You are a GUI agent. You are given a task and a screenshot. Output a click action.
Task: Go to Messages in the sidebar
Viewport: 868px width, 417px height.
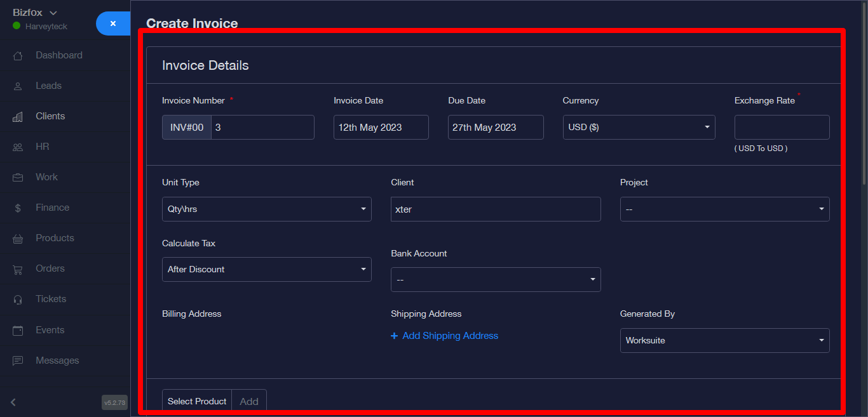point(57,361)
